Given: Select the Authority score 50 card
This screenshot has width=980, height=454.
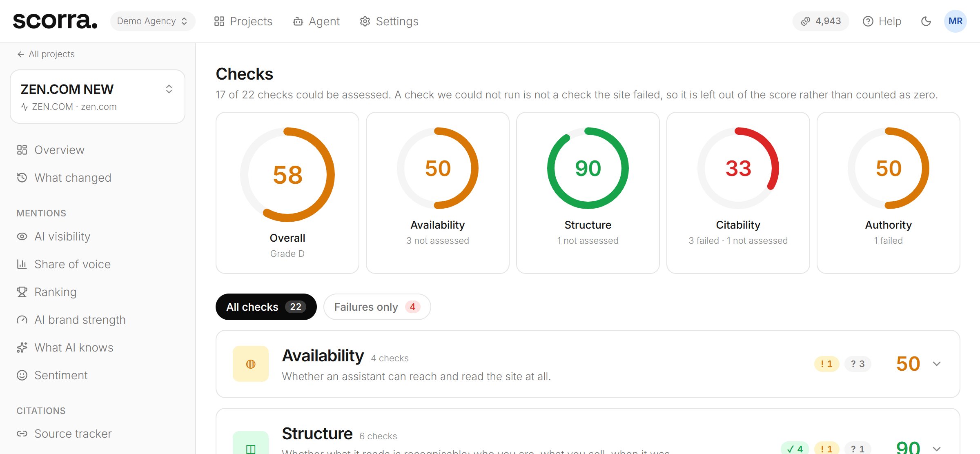Looking at the screenshot, I should tap(889, 193).
